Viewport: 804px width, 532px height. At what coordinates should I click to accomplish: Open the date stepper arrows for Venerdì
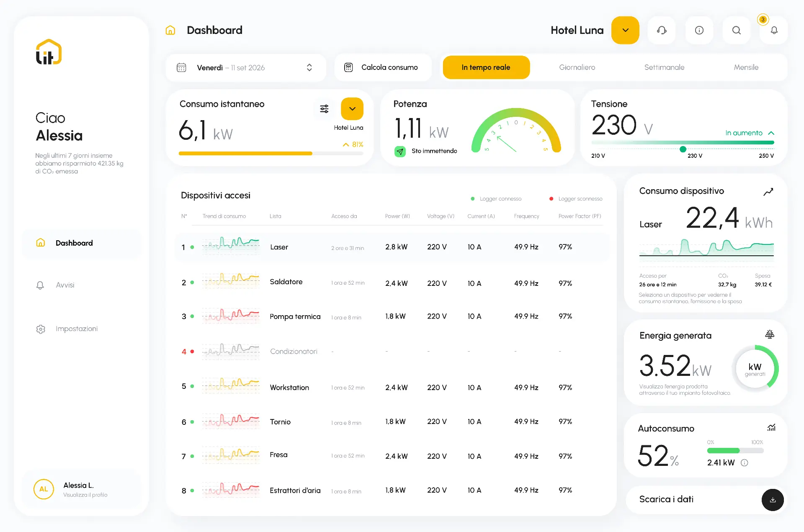tap(309, 67)
